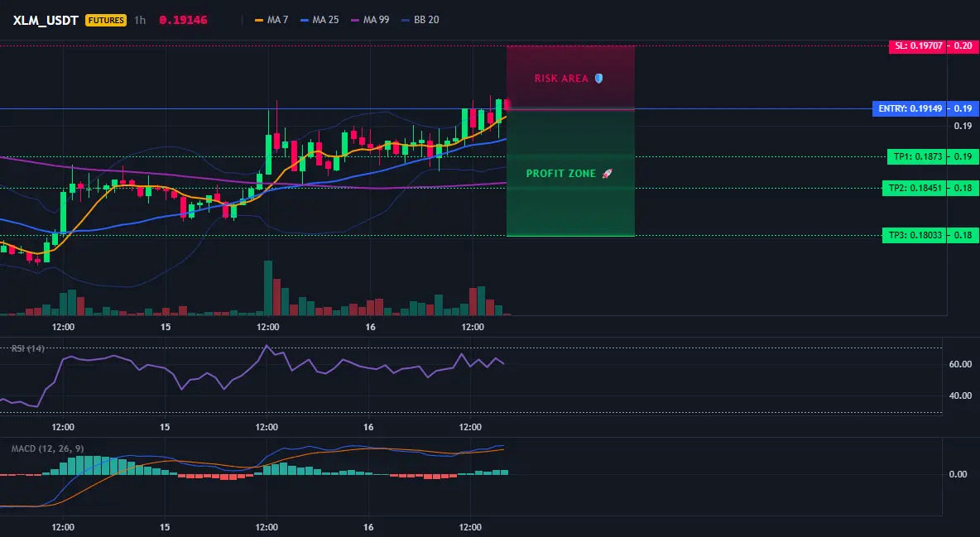Click the 15 date label under price chart
The height and width of the screenshot is (537, 980).
166,327
